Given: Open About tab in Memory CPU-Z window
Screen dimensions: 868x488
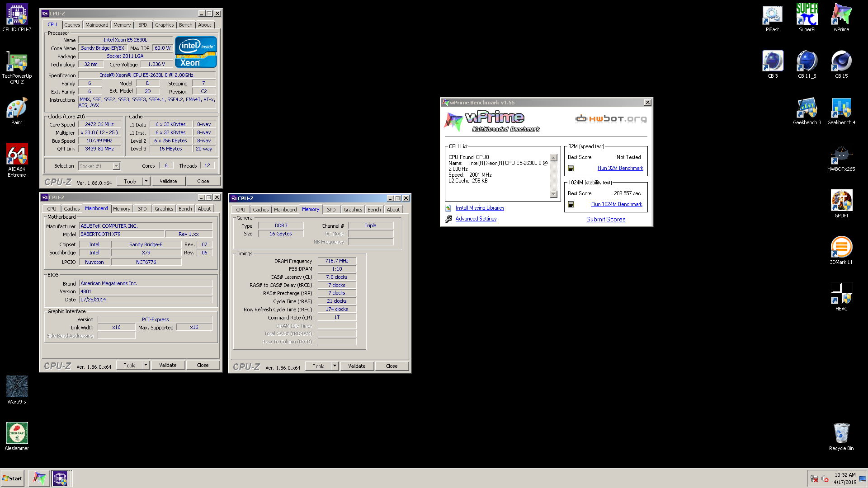Looking at the screenshot, I should [x=393, y=210].
